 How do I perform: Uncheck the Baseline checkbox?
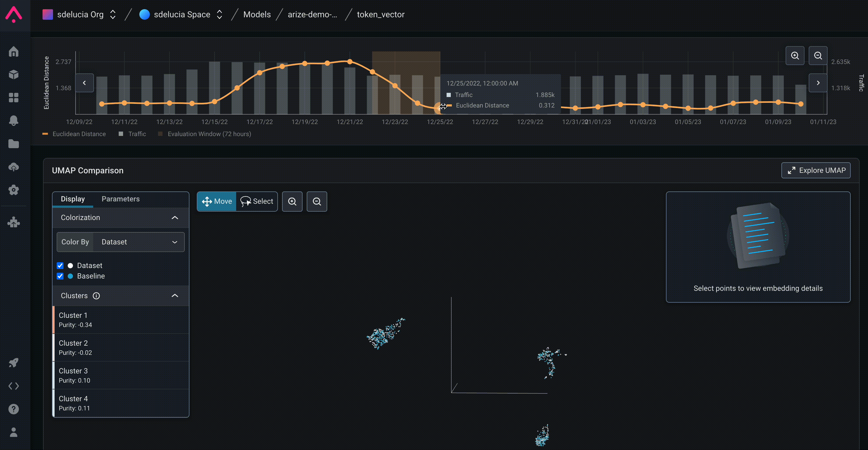60,276
